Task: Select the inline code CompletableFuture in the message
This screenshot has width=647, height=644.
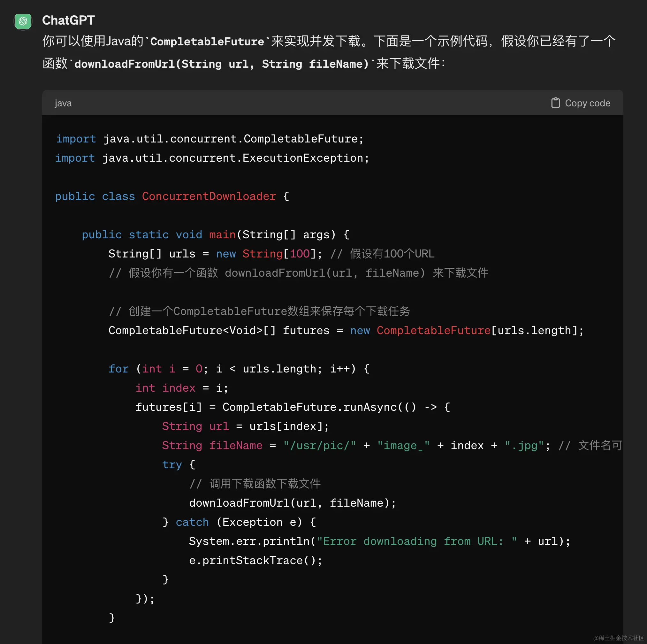Action: (207, 41)
